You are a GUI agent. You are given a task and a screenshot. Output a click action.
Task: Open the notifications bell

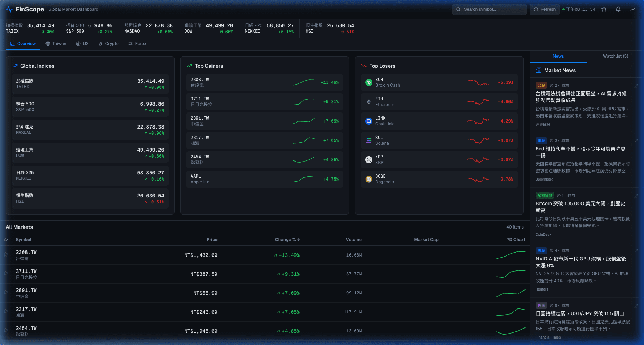[618, 9]
